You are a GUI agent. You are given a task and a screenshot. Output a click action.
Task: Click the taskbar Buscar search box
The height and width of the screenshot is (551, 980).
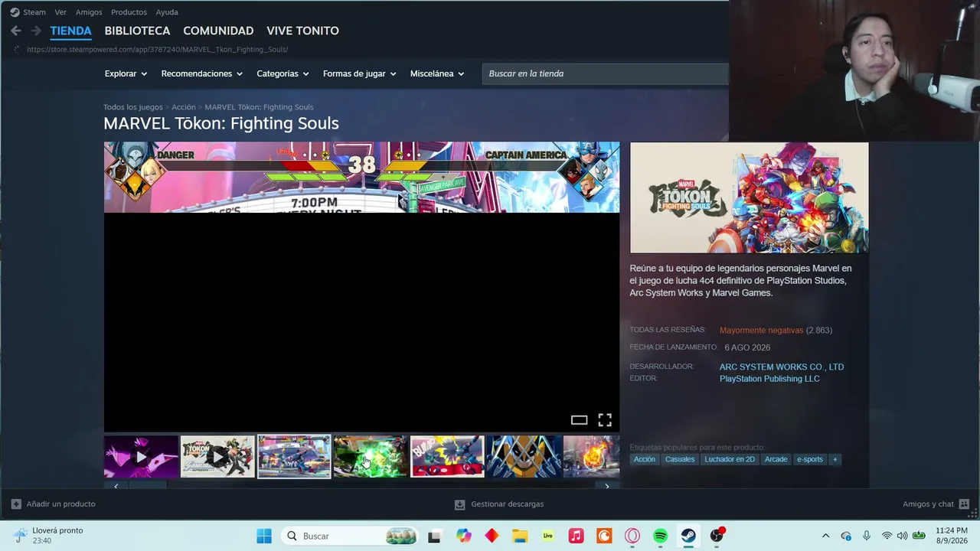(350, 536)
